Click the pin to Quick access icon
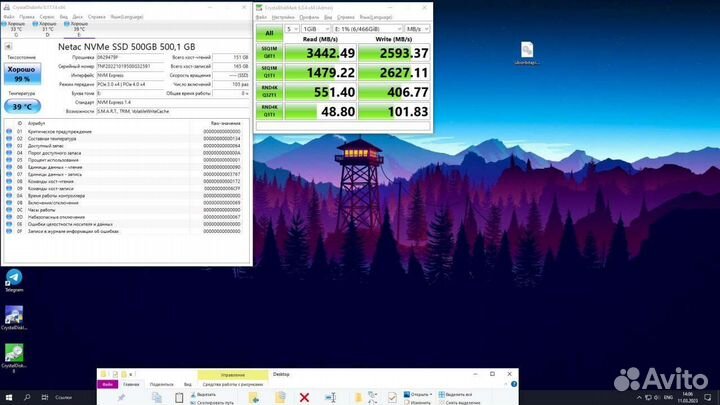This screenshot has width=720, height=405. tap(121, 398)
